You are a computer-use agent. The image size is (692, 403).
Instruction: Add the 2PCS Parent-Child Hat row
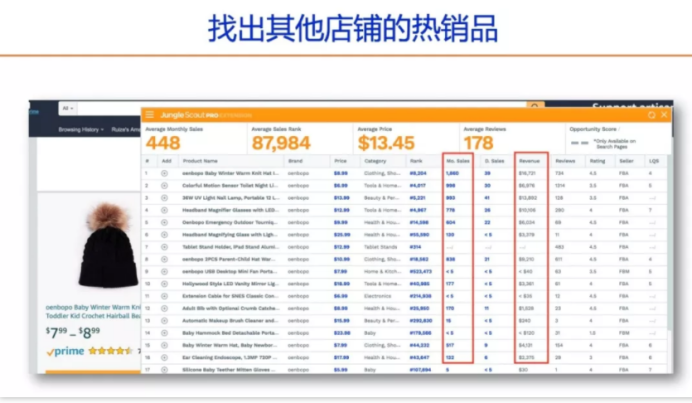(x=164, y=260)
